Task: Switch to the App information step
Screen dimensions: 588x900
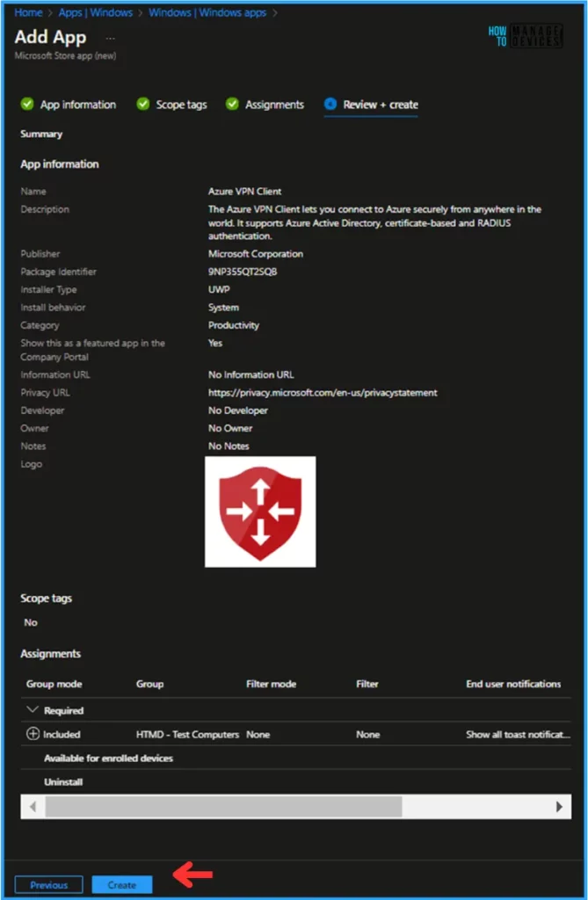Action: [77, 105]
